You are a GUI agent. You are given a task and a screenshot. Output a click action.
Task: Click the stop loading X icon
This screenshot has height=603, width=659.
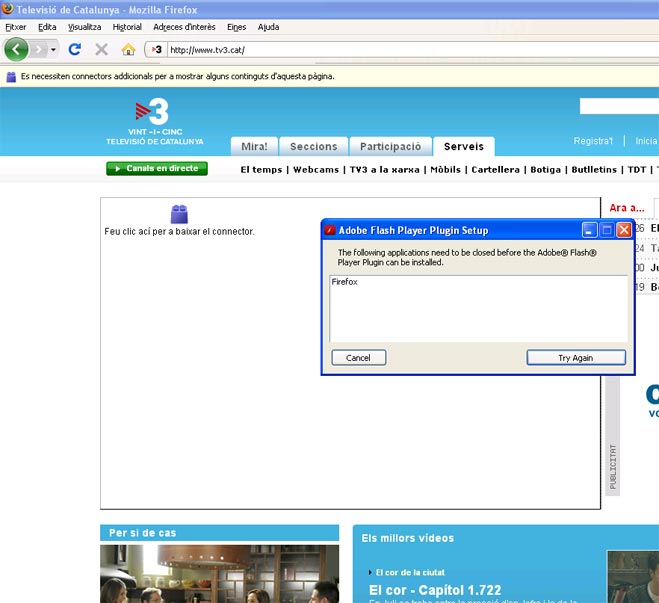tap(101, 50)
